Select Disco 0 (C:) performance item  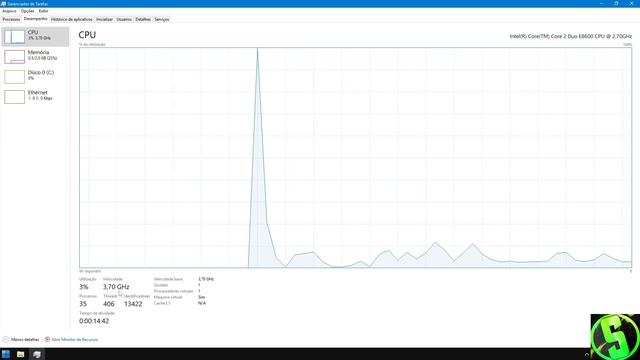[35, 77]
